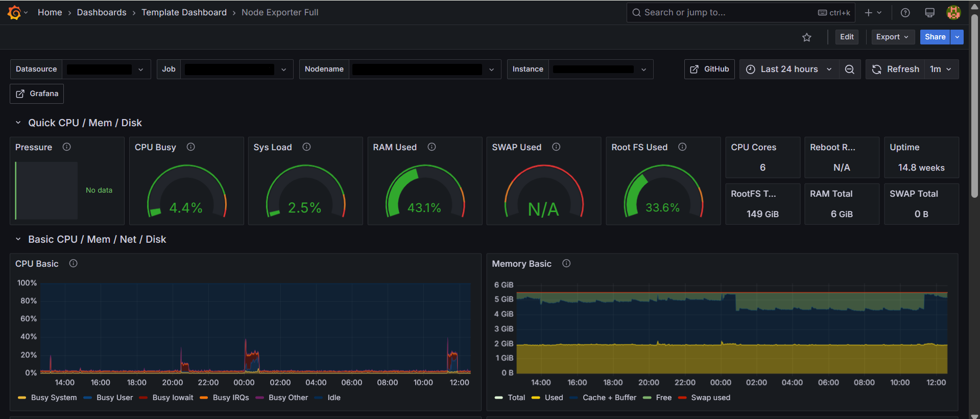Go to Dashboards in breadcrumb
Viewport: 980px width, 419px height.
point(102,12)
